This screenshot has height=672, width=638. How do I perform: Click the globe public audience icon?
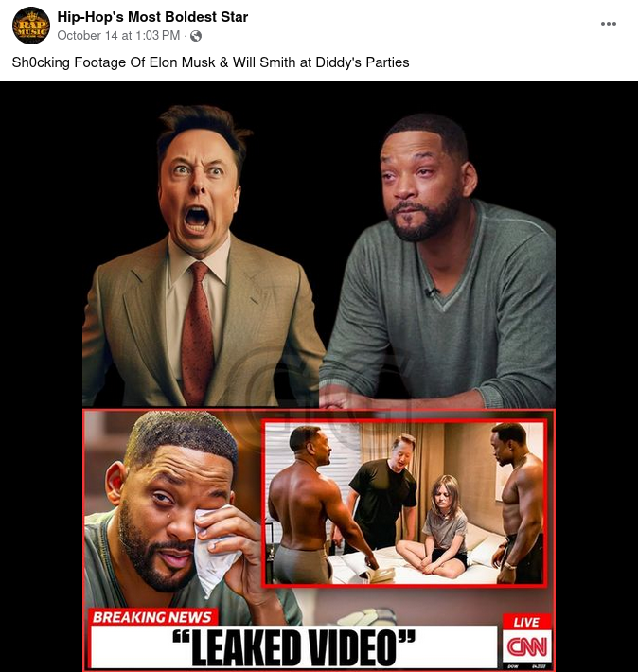click(x=196, y=36)
